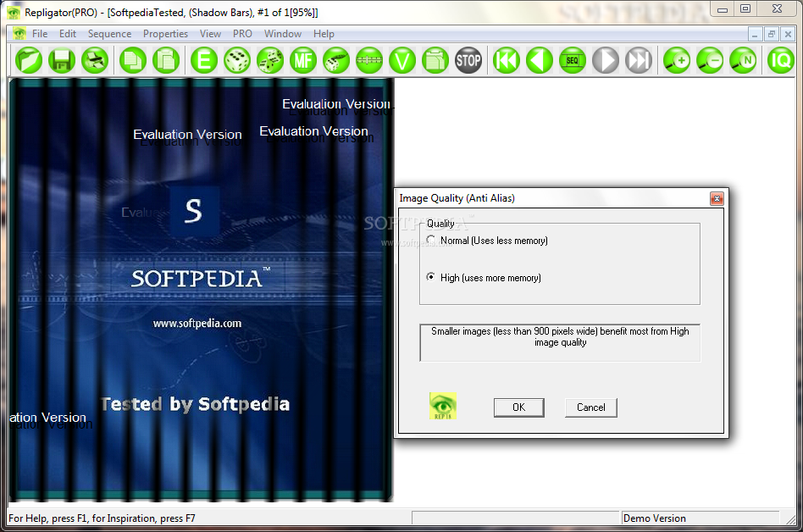Open the Edit menu
Image resolution: width=803 pixels, height=532 pixels.
(68, 34)
